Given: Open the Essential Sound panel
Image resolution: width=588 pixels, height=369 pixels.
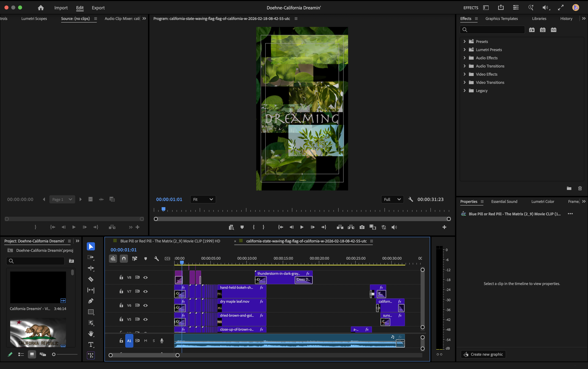Looking at the screenshot, I should point(504,202).
